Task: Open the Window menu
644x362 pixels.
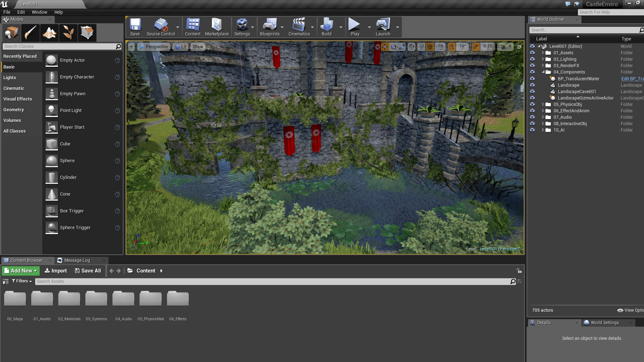Action: pos(39,12)
